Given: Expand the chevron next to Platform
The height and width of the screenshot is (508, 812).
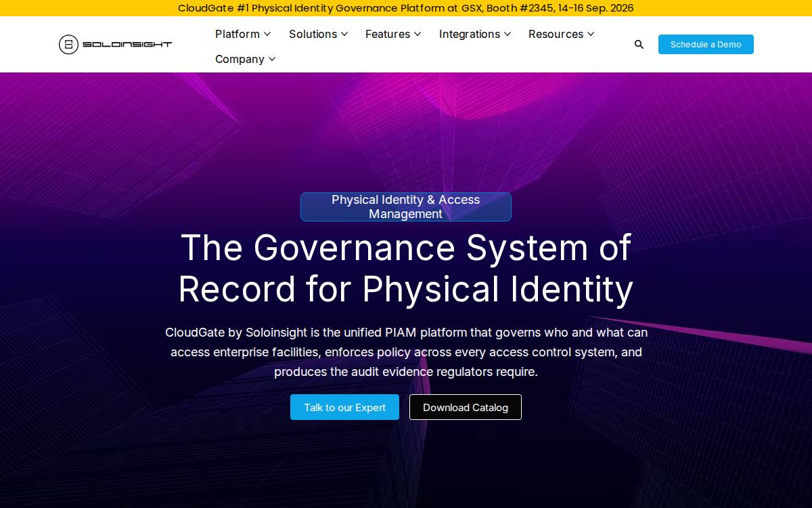Looking at the screenshot, I should [x=267, y=34].
